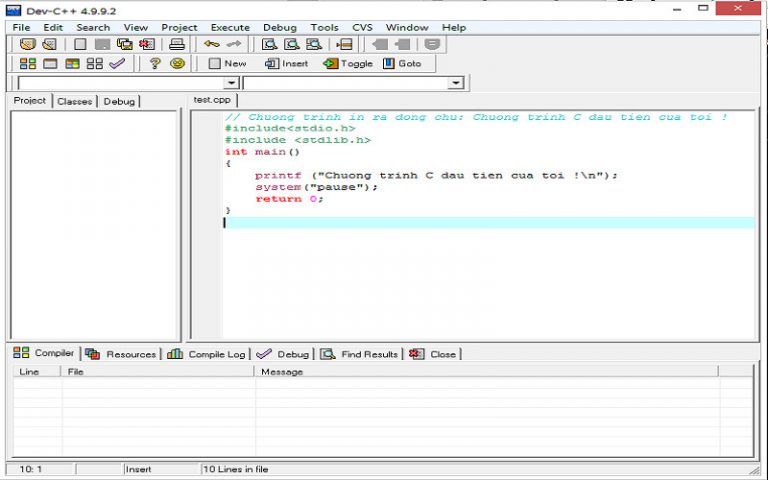
Task: Expand the left class combo box arrow
Action: tap(232, 83)
